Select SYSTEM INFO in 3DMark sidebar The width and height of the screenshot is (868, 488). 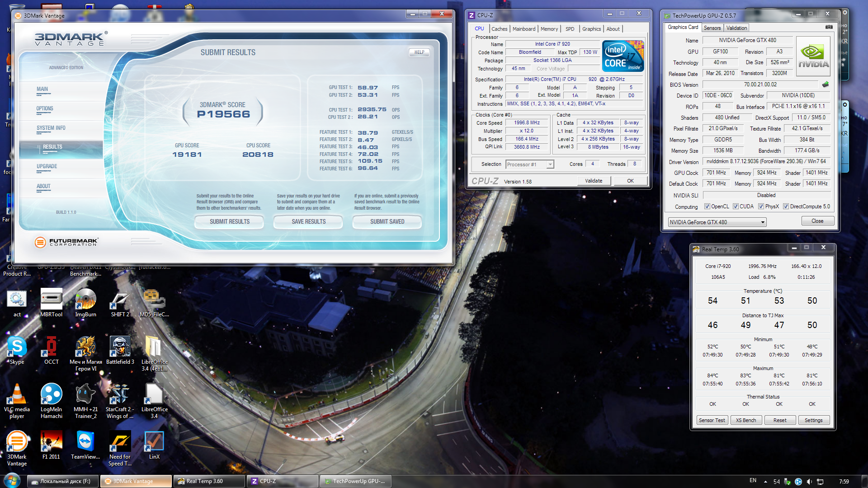[x=51, y=128]
